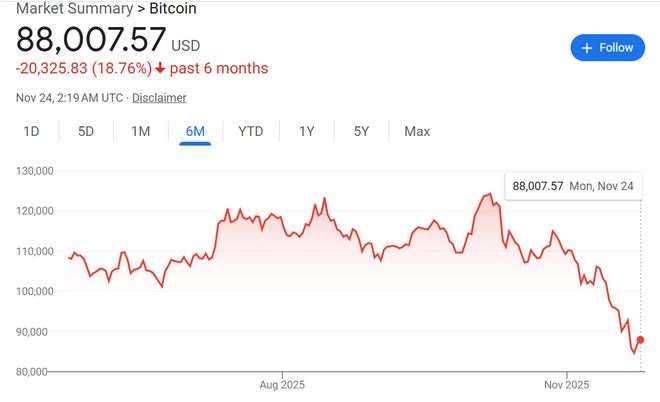Click the red endpoint dot on chart
This screenshot has width=660, height=402.
click(640, 340)
